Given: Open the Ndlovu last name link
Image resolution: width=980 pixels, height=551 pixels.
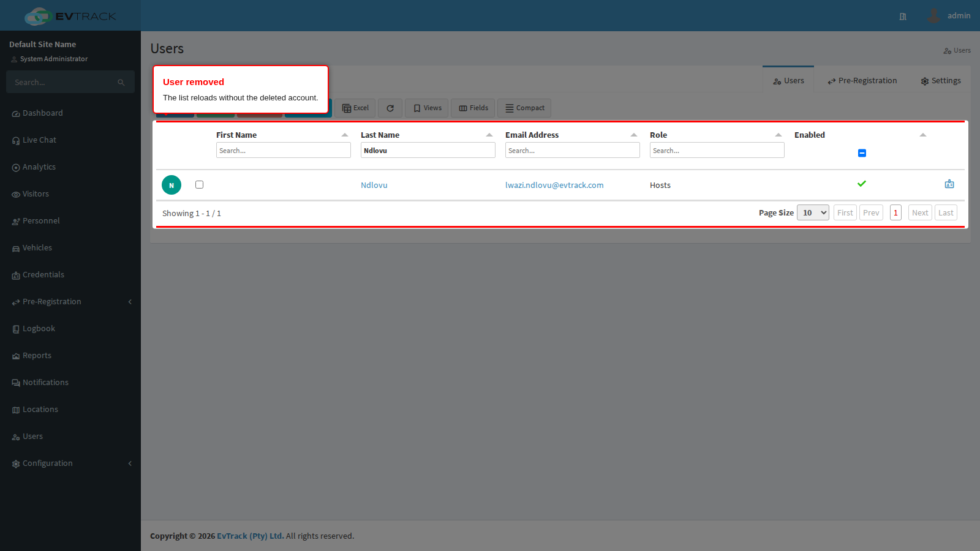Looking at the screenshot, I should pos(374,185).
